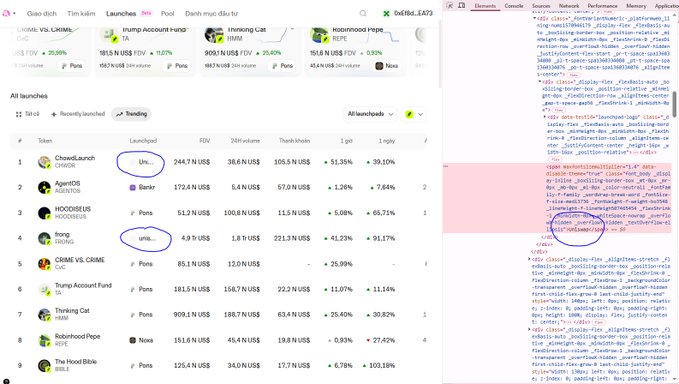Switch to DevTools Console tab
The width and height of the screenshot is (679, 384).
[514, 6]
